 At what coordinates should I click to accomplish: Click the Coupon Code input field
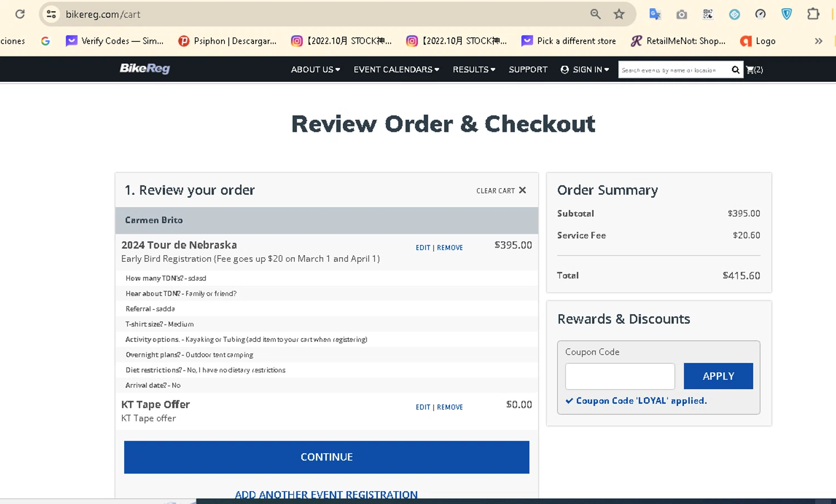pyautogui.click(x=620, y=376)
